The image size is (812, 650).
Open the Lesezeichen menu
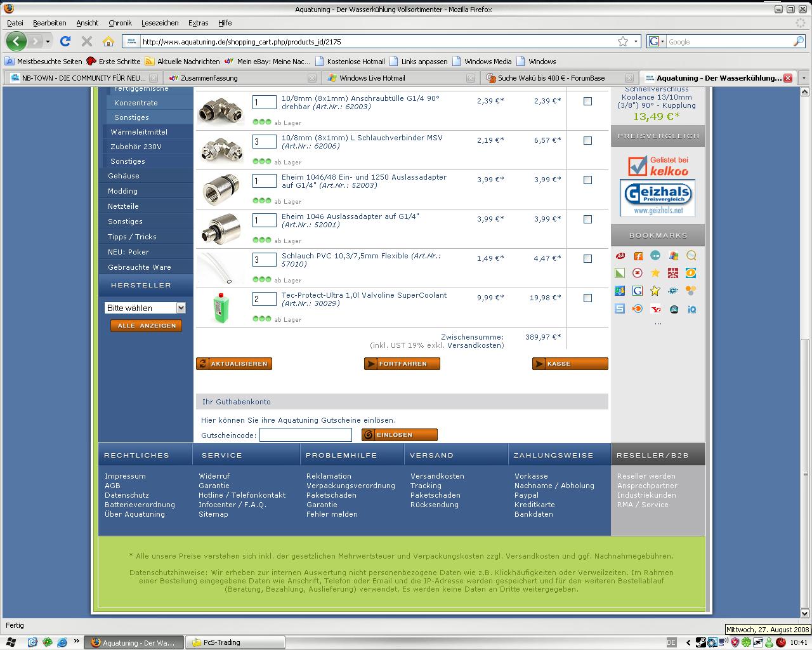[160, 23]
